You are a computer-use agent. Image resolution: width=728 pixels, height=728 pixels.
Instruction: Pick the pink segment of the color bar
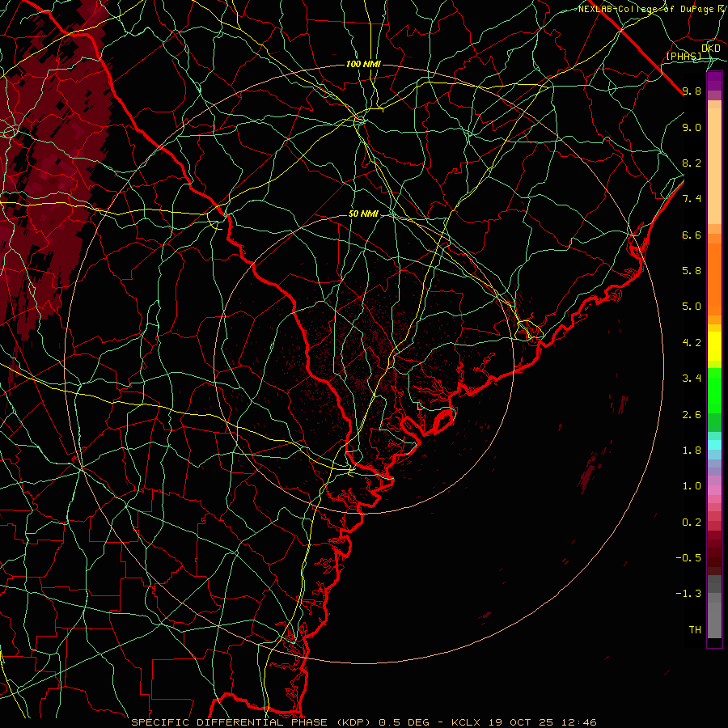click(x=714, y=490)
